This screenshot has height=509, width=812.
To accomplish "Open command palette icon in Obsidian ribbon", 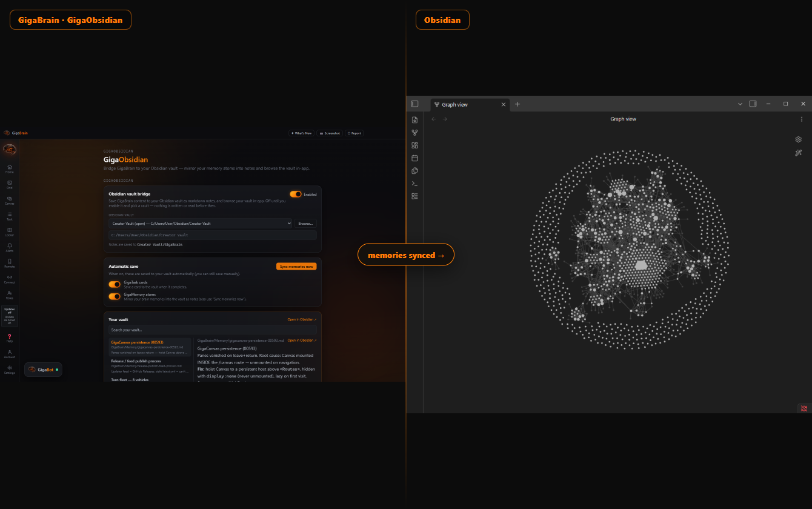I will (x=414, y=184).
